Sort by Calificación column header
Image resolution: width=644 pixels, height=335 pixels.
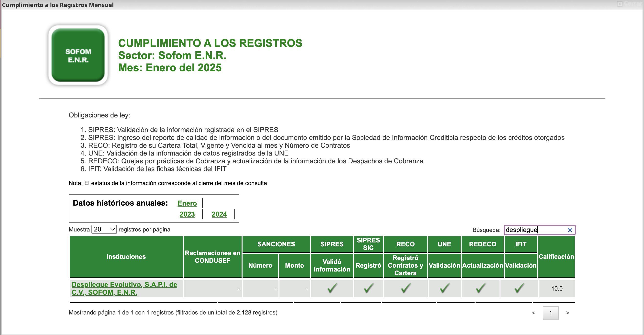[x=556, y=257]
